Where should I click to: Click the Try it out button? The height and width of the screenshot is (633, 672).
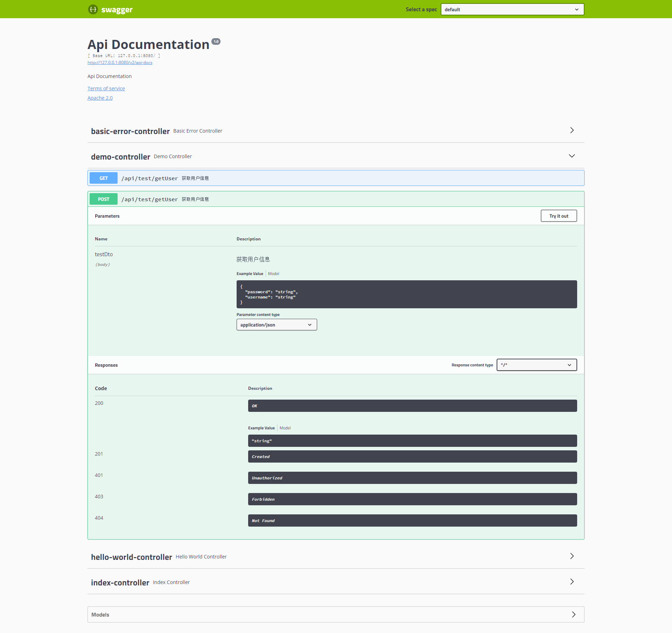[x=558, y=216]
